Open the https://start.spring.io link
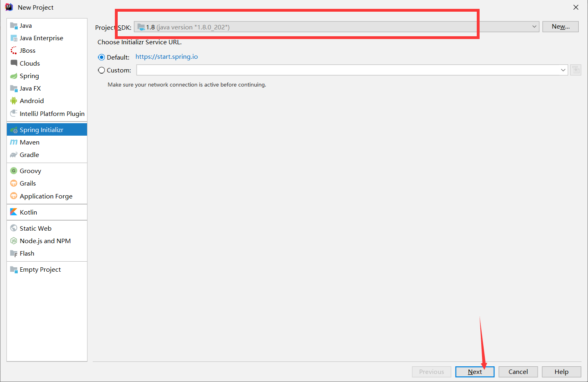The width and height of the screenshot is (588, 382). tap(166, 57)
